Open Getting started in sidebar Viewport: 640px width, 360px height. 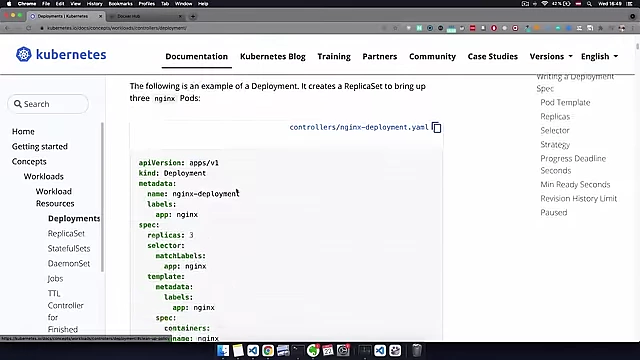click(x=40, y=147)
